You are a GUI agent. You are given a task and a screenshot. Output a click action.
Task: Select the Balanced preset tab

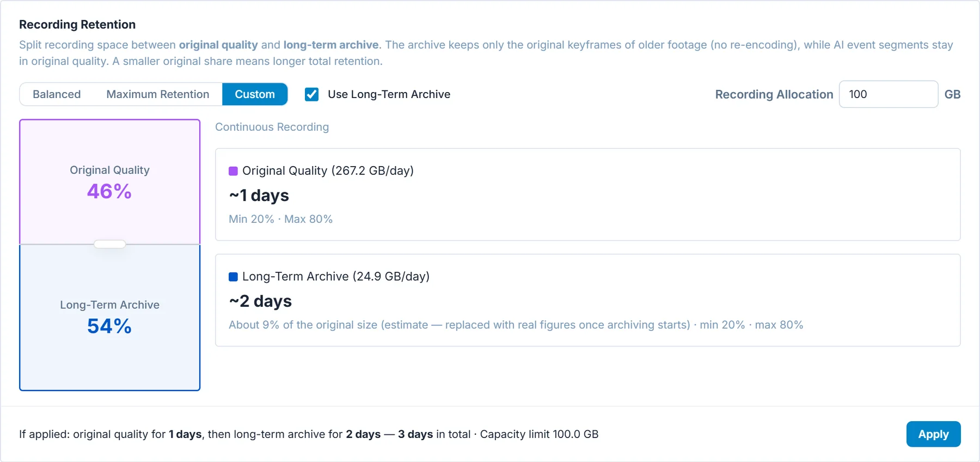click(x=57, y=94)
